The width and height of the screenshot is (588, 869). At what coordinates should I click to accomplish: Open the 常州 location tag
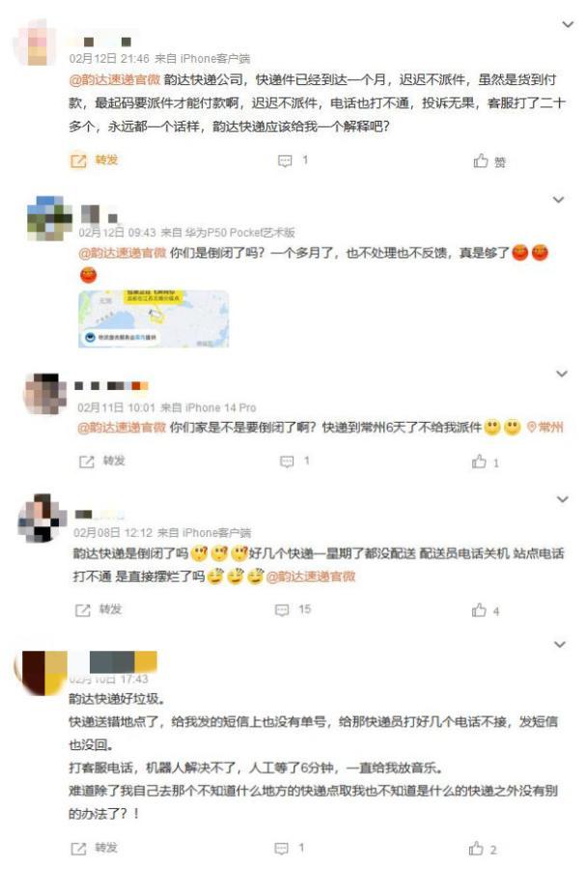545,427
